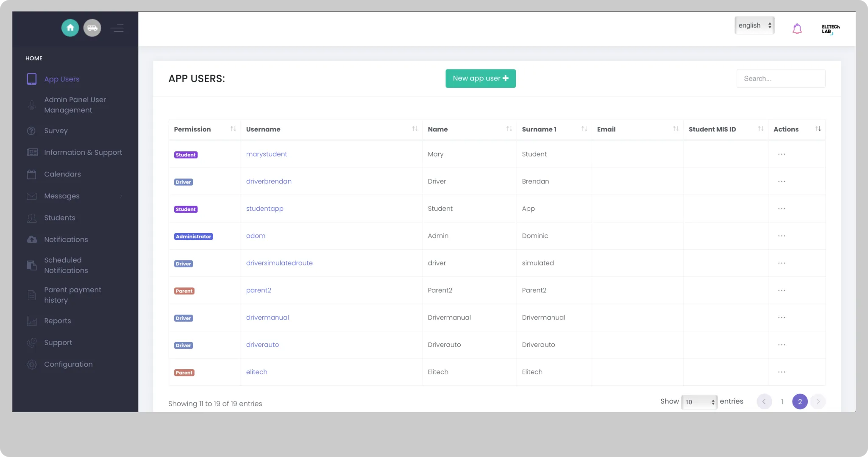
Task: Open the Show entries count dropdown
Action: (699, 402)
